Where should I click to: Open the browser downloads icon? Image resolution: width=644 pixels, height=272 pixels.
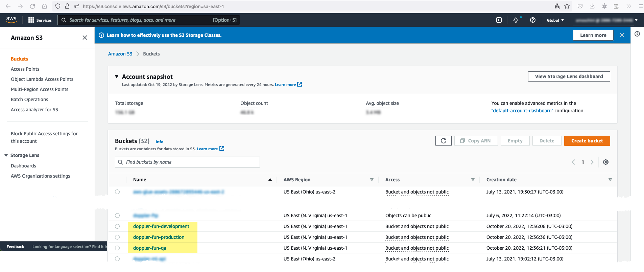(x=592, y=6)
